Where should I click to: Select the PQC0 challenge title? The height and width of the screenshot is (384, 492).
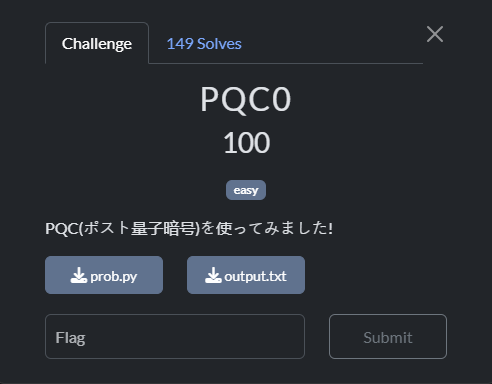point(246,99)
